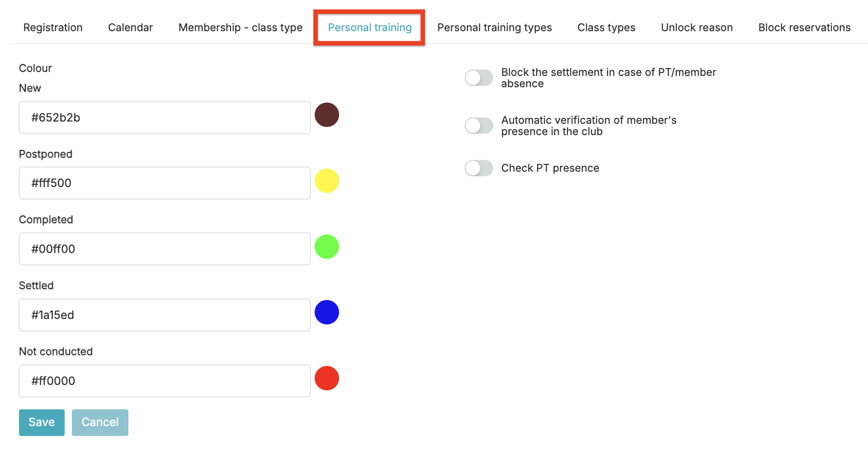Click the New colour hex input field
The height and width of the screenshot is (450, 868).
click(x=165, y=117)
